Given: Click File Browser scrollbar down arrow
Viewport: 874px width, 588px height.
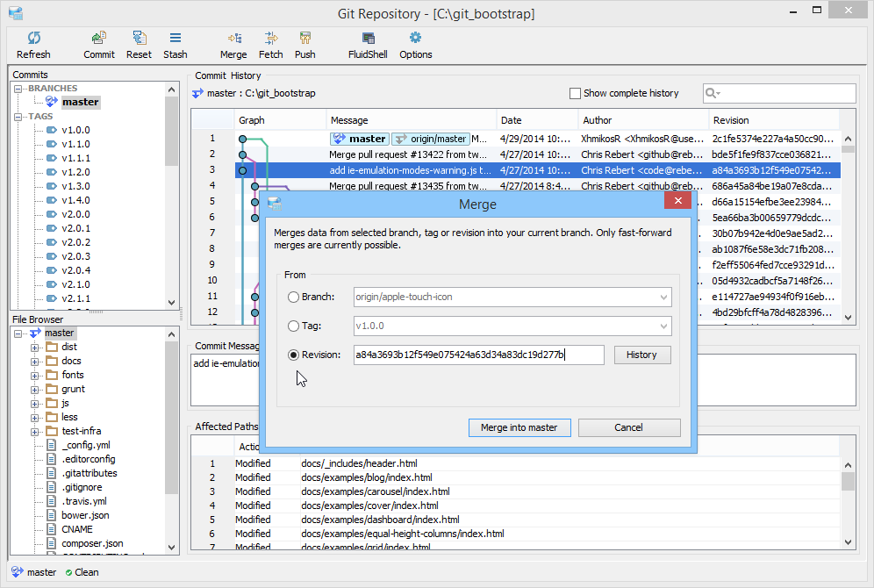Looking at the screenshot, I should coord(171,547).
